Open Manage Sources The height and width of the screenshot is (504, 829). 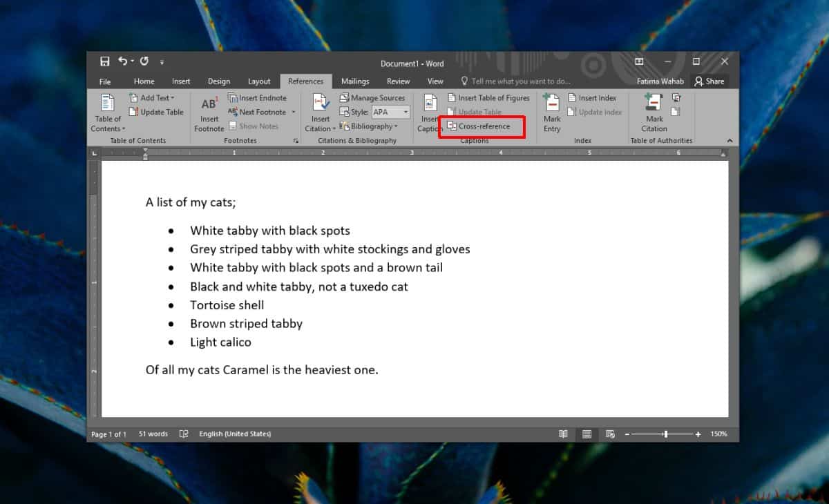tap(372, 98)
